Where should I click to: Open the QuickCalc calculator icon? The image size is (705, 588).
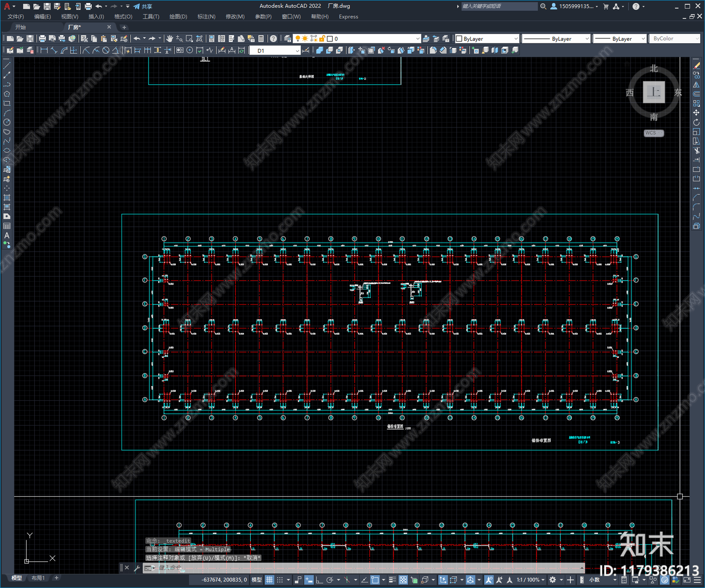261,39
